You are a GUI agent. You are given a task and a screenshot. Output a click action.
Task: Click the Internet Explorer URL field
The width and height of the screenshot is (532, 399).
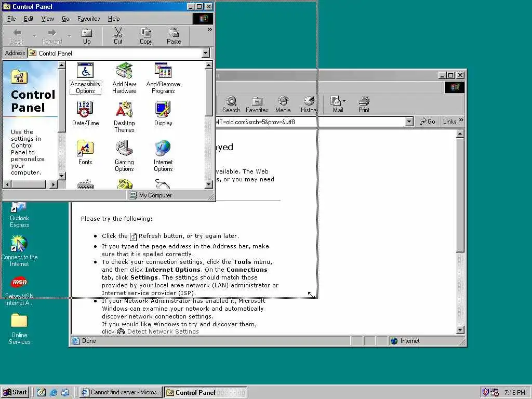[311, 122]
